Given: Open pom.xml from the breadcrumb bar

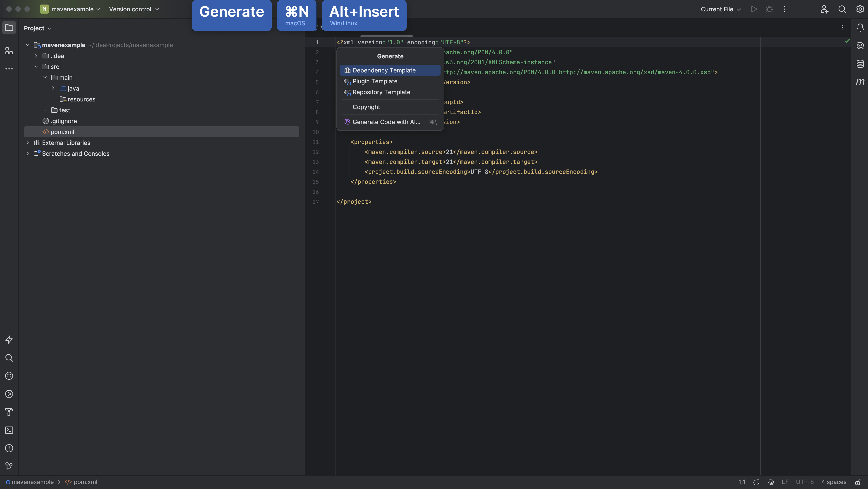Looking at the screenshot, I should tap(85, 482).
